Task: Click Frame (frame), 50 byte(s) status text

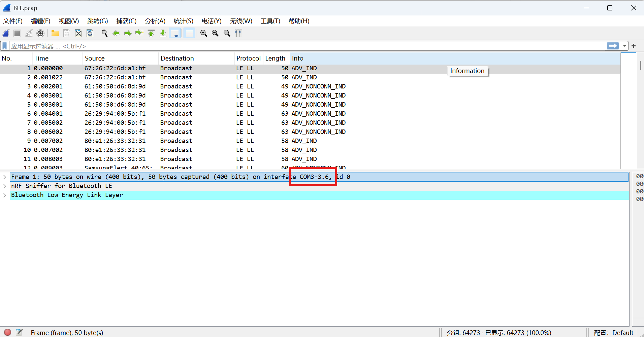Action: point(67,333)
